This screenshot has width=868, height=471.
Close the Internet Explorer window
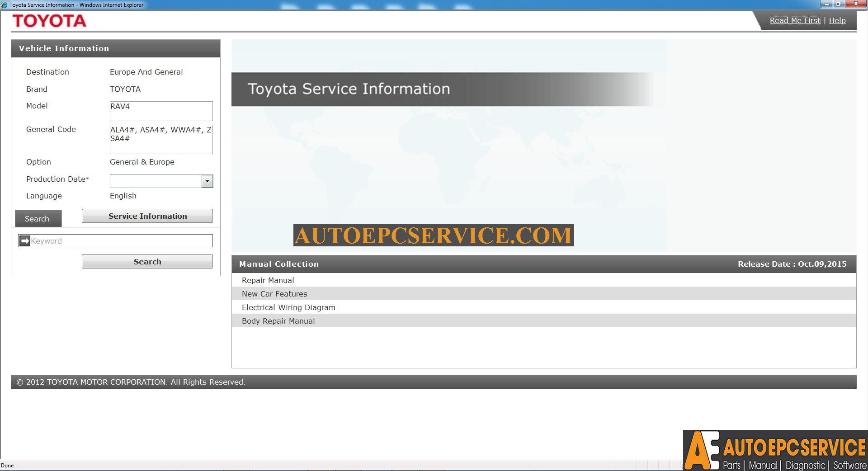[x=855, y=4]
